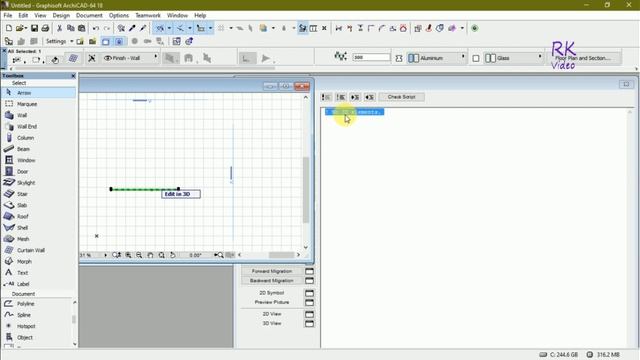The image size is (640, 360).
Task: Choose the Text tool
Action: [x=39, y=273]
